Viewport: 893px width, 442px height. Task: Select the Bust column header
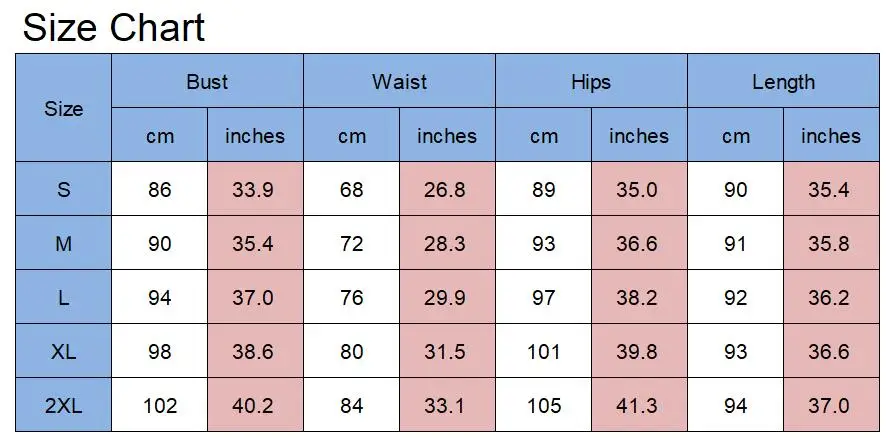pyautogui.click(x=207, y=81)
